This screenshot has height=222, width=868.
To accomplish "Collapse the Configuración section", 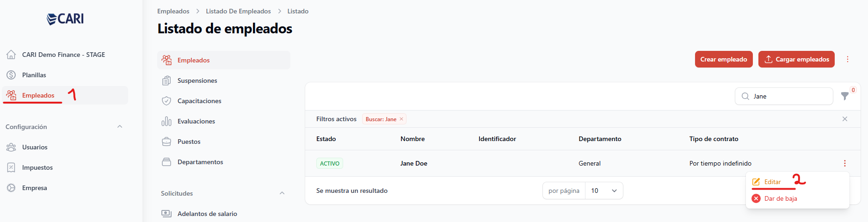I will [x=120, y=127].
